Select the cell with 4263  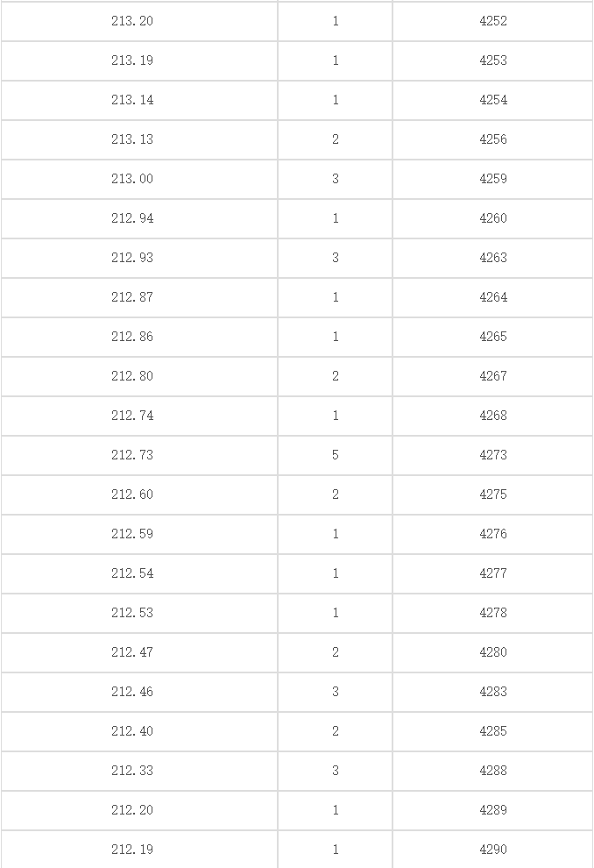point(493,258)
